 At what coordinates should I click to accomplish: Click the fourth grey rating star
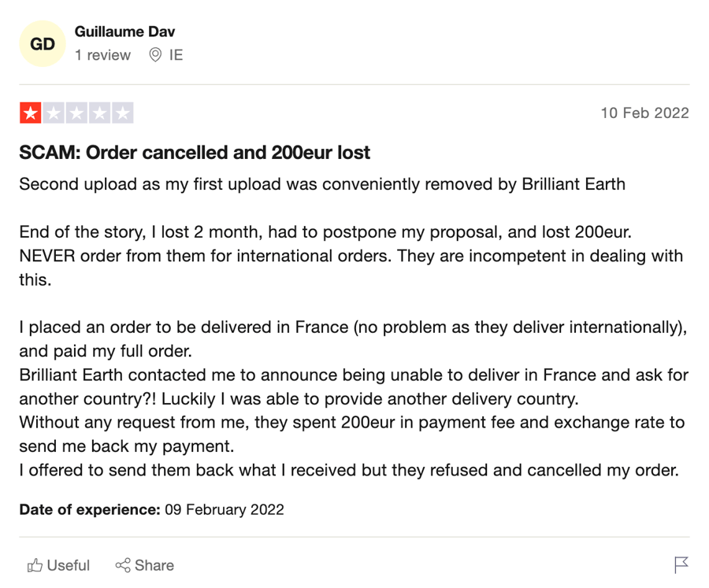[99, 113]
